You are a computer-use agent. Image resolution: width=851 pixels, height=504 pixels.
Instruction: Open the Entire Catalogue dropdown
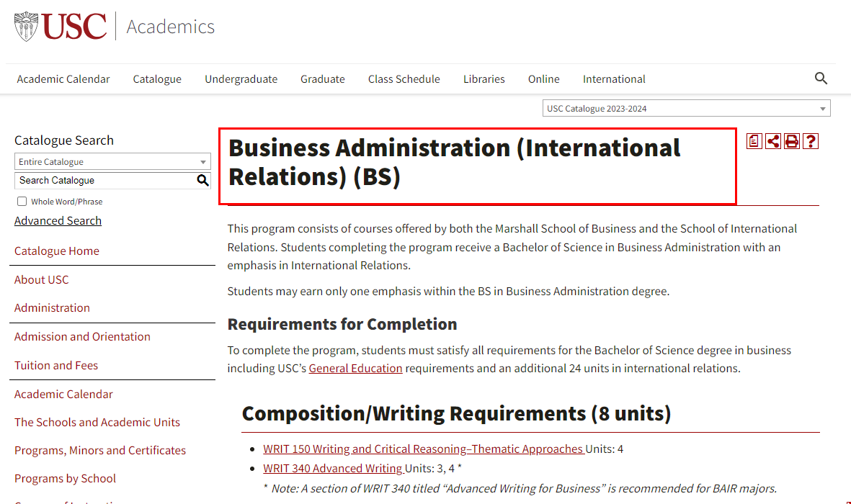[x=112, y=161]
